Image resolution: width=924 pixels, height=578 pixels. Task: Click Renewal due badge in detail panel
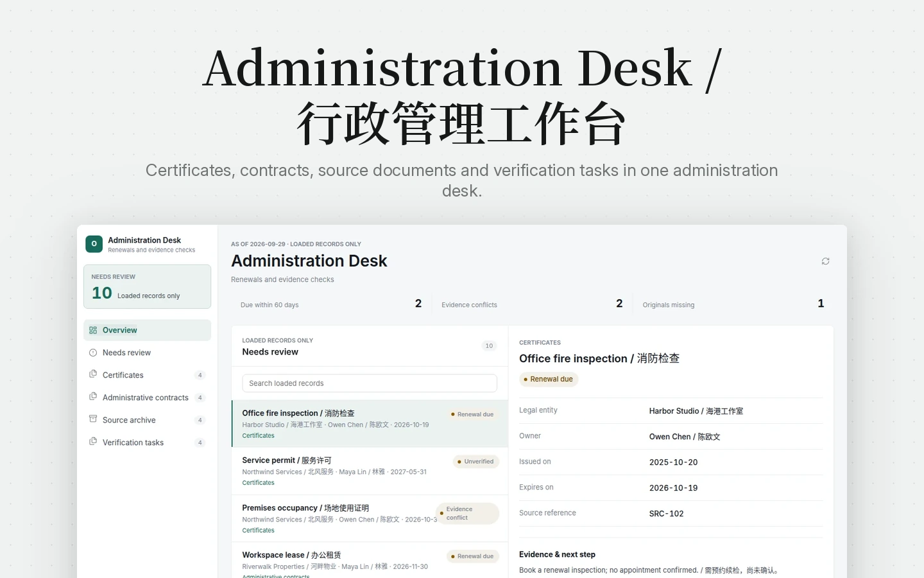coord(549,380)
